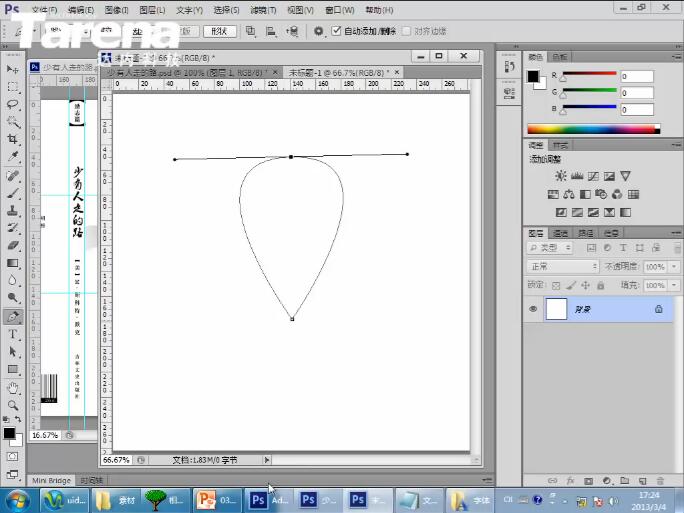This screenshot has width=684, height=513.
Task: Select the Pen tool in toolbox
Action: point(13,317)
